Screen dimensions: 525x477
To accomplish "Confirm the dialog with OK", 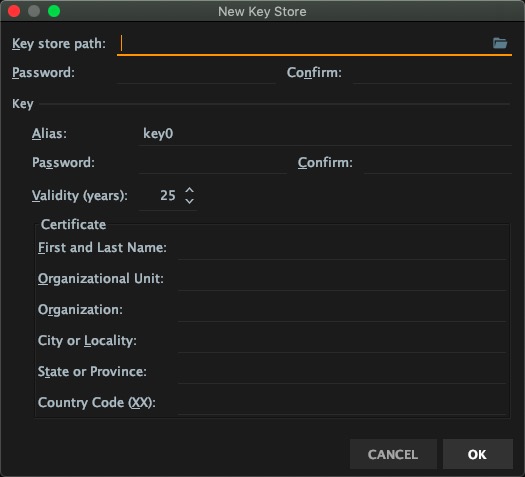I will click(478, 454).
